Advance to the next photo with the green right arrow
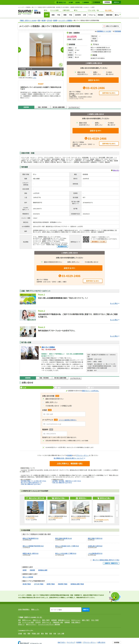The height and width of the screenshot is (644, 139). 62,50
